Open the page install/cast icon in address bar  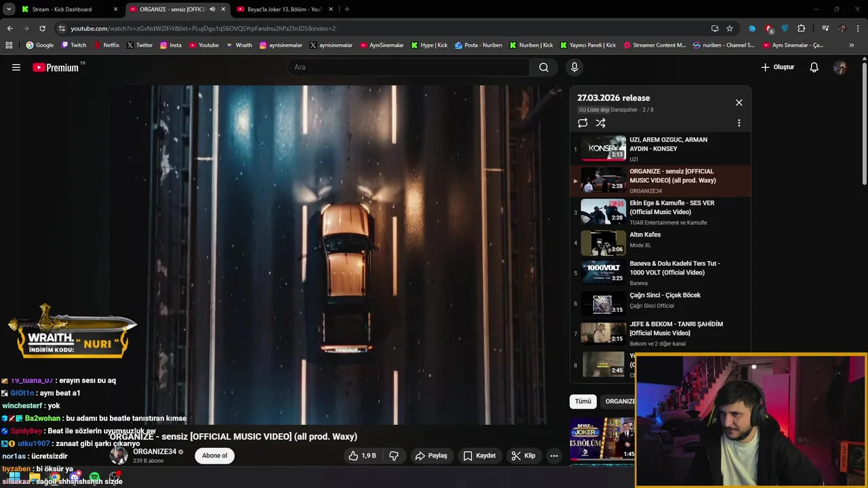pos(715,28)
